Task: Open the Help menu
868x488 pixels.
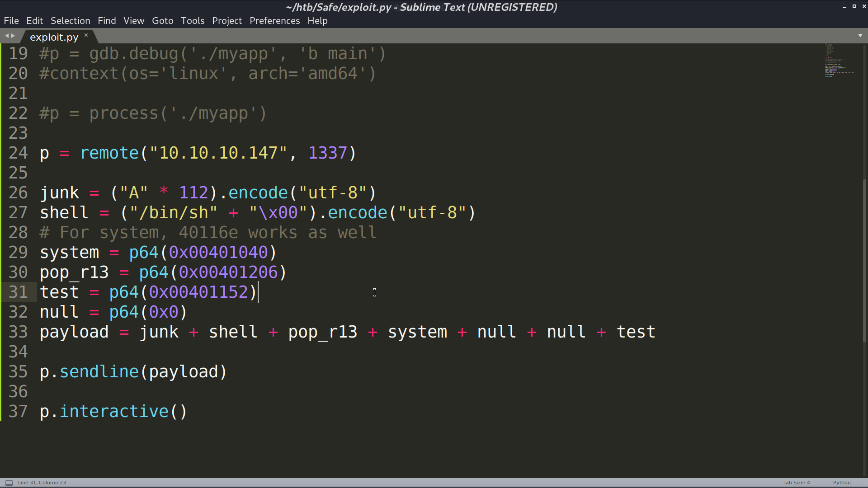Action: click(x=317, y=21)
